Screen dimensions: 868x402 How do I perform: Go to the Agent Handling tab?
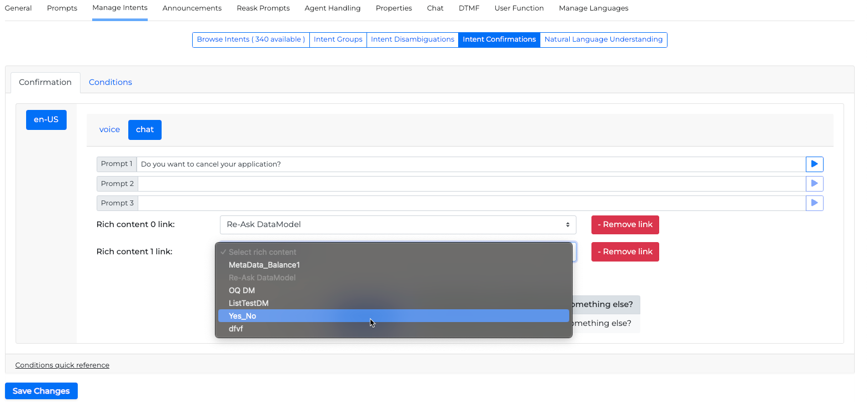click(x=333, y=8)
